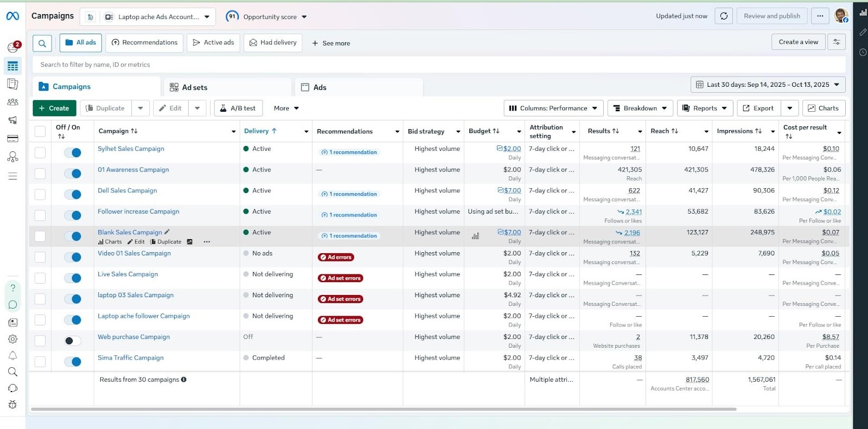Click the green Create button
Viewport: 868px width, 429px height.
pyautogui.click(x=54, y=108)
